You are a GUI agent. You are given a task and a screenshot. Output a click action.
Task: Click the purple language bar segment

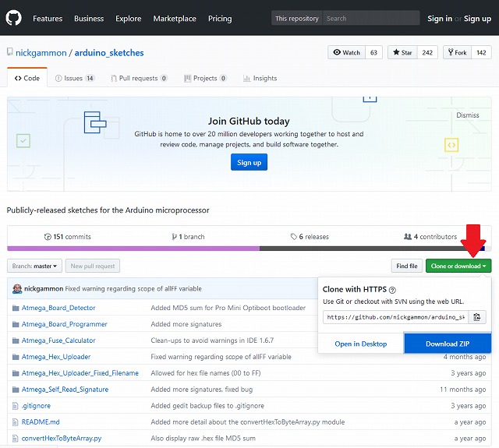[133, 249]
